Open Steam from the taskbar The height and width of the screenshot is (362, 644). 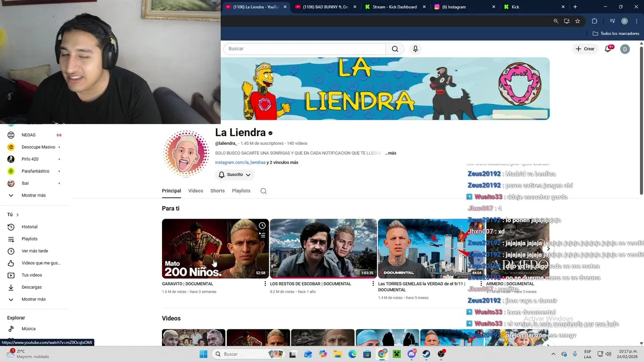pyautogui.click(x=426, y=354)
